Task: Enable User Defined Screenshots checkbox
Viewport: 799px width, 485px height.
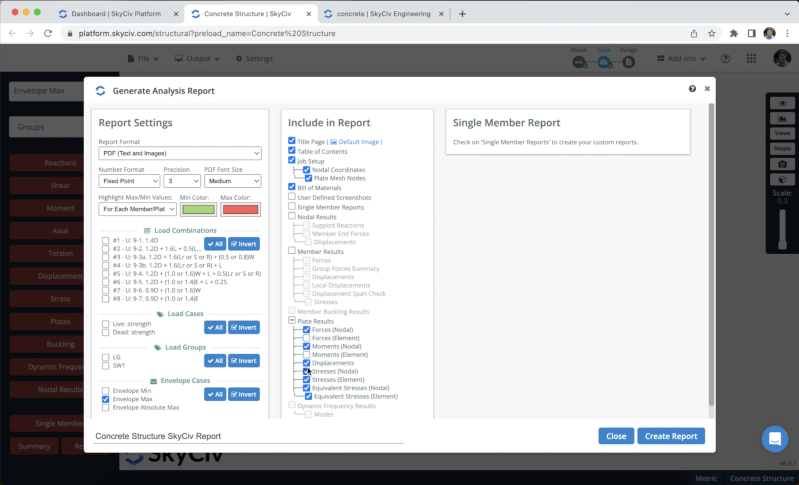Action: pyautogui.click(x=291, y=196)
